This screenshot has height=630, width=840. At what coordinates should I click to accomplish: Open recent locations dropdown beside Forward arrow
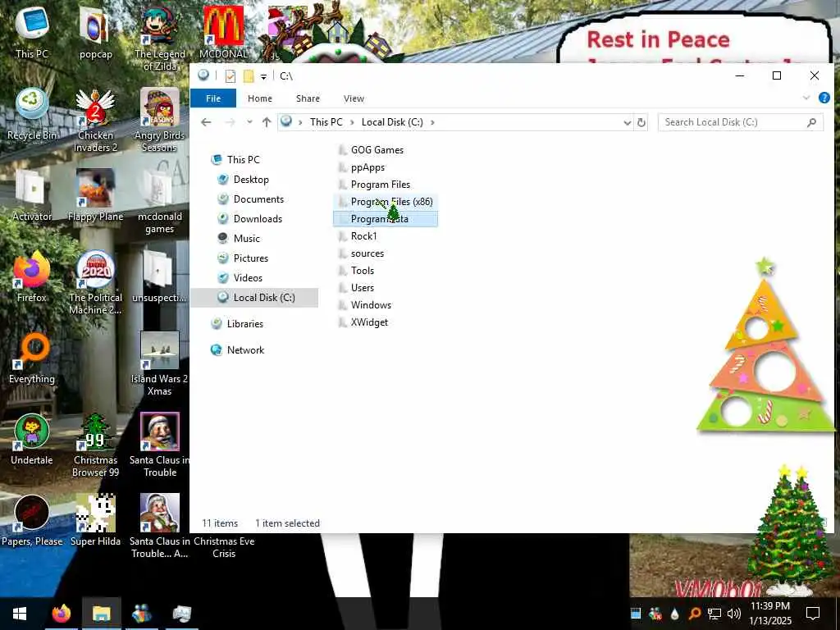(249, 122)
